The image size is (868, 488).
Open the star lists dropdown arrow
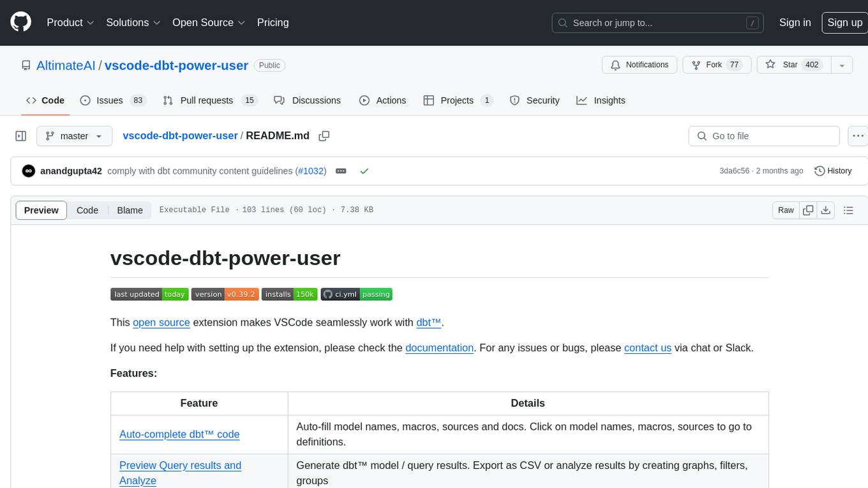842,65
